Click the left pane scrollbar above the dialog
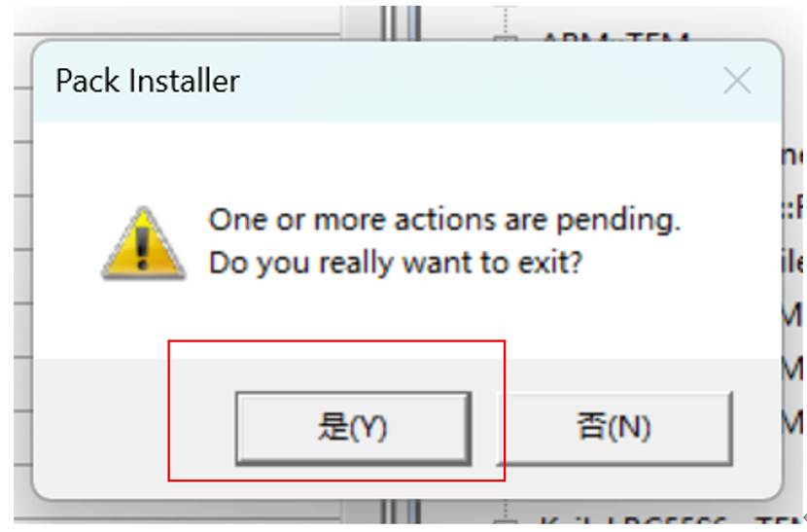 (x=363, y=21)
